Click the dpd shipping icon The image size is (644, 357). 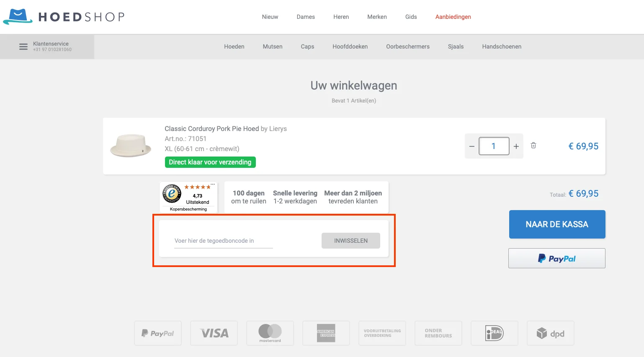pyautogui.click(x=551, y=333)
